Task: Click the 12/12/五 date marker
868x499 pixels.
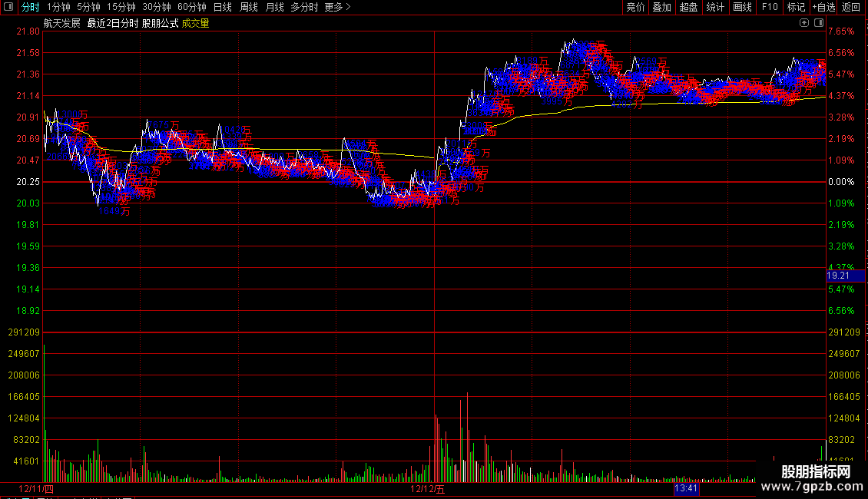Action: click(427, 489)
